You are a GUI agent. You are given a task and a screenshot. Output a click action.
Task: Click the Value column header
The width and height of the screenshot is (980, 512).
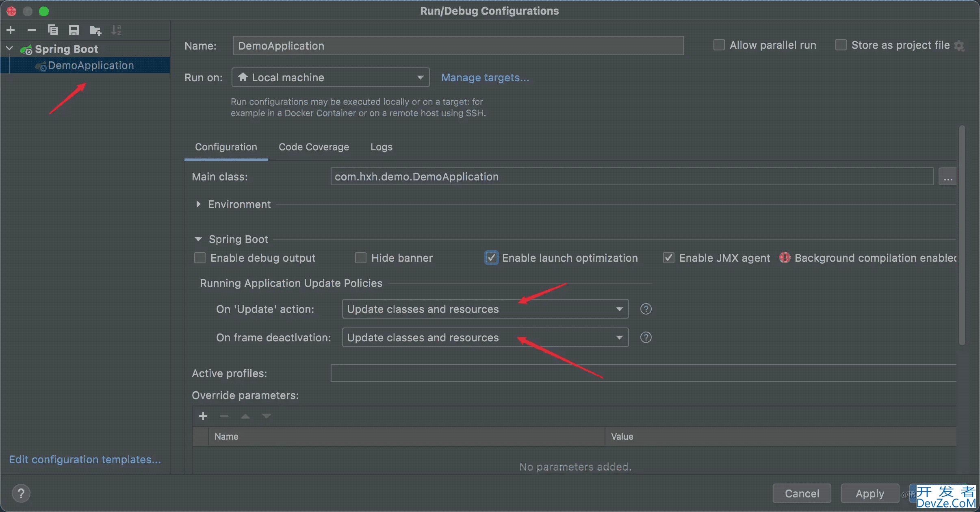pyautogui.click(x=781, y=436)
